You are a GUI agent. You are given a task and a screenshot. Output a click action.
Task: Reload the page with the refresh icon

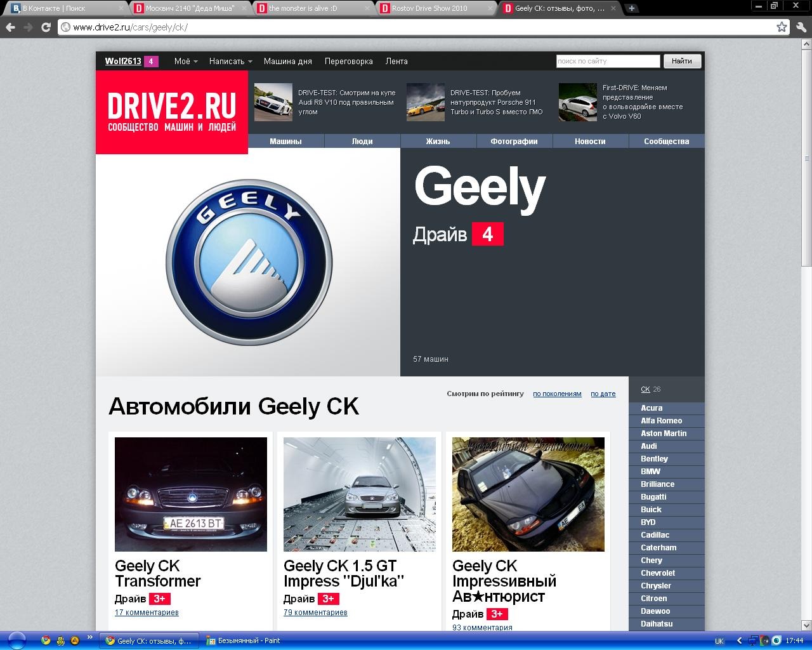coord(46,27)
